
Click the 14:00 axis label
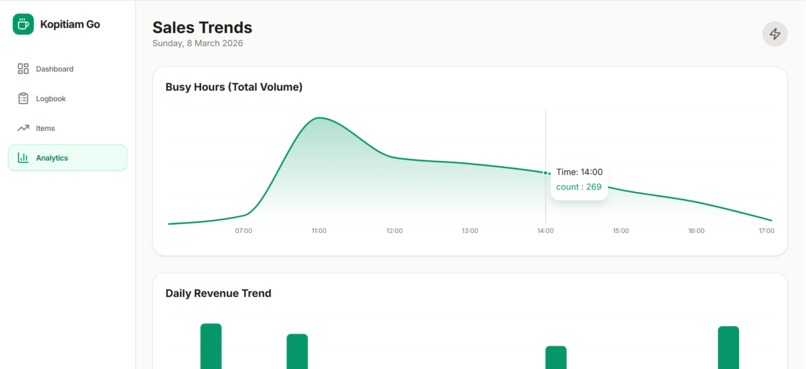tap(545, 231)
